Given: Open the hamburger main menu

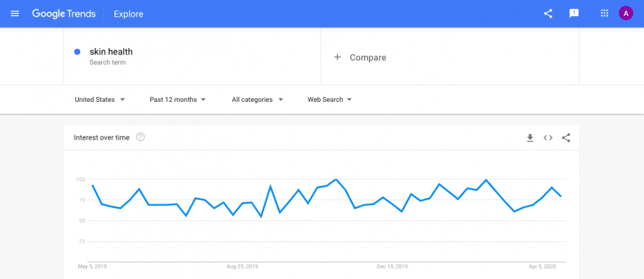Looking at the screenshot, I should click(x=15, y=13).
